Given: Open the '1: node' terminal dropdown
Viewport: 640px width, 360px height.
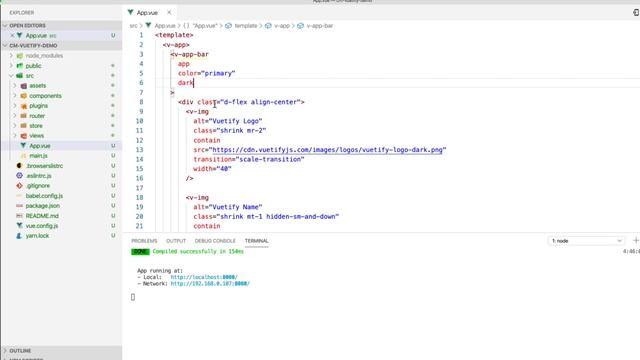Looking at the screenshot, I should click(x=586, y=241).
